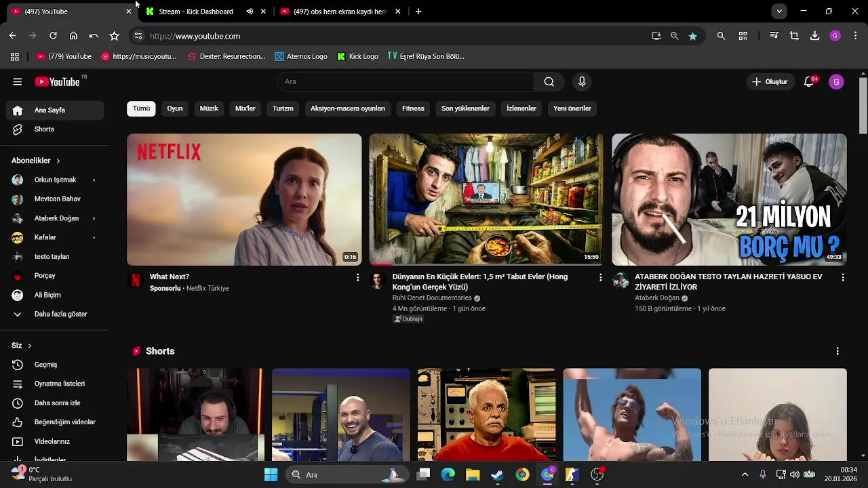Viewport: 868px width, 488px height.
Task: Go back with browser back arrow
Action: [x=12, y=36]
